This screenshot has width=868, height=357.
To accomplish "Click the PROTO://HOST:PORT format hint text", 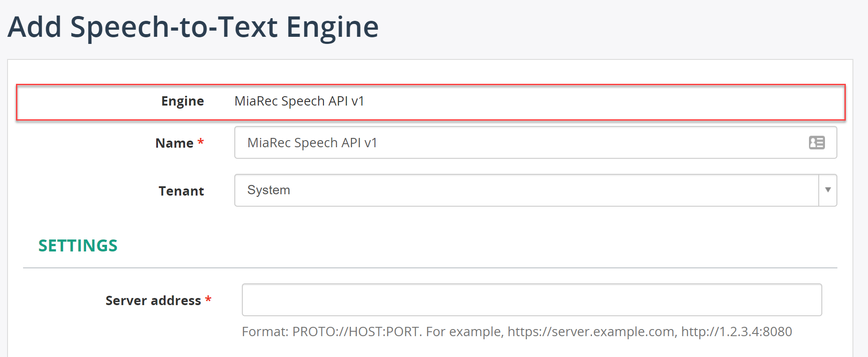I will (x=356, y=332).
